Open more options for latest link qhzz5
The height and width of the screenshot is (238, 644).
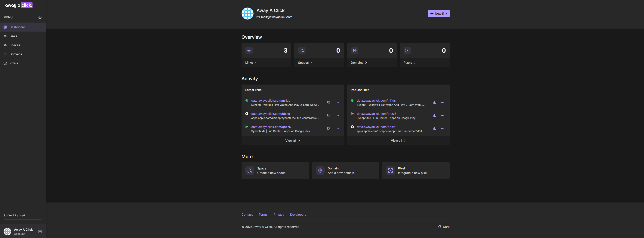tap(337, 129)
